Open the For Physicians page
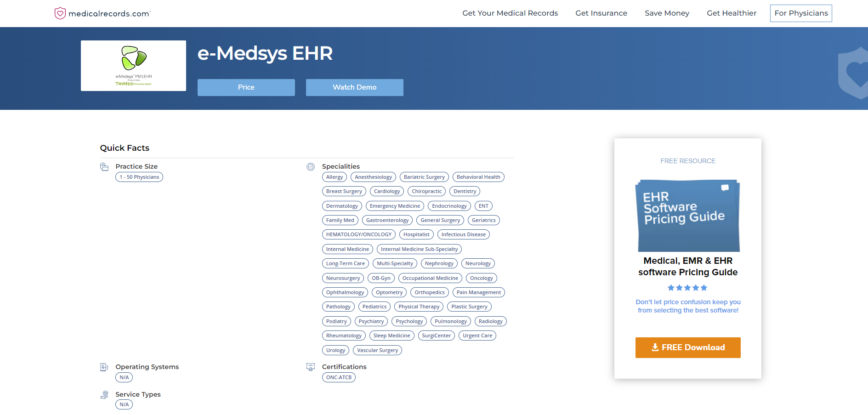This screenshot has height=415, width=868. coord(800,13)
